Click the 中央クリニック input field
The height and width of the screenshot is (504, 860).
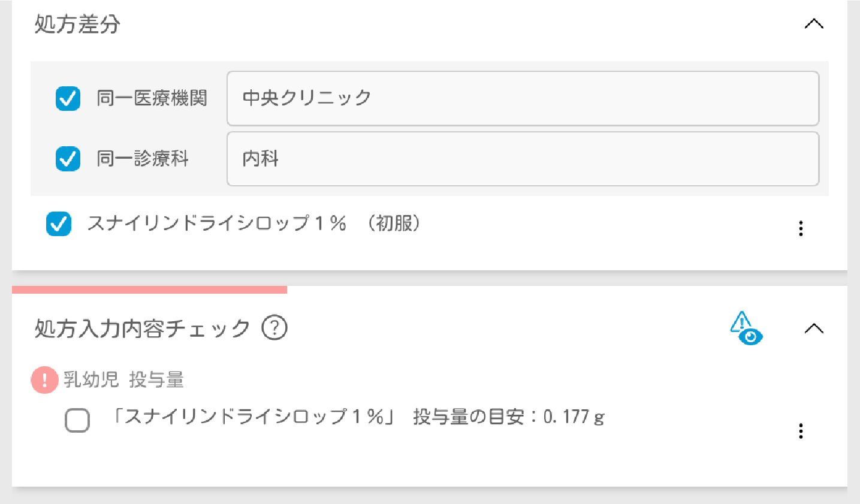click(x=523, y=98)
